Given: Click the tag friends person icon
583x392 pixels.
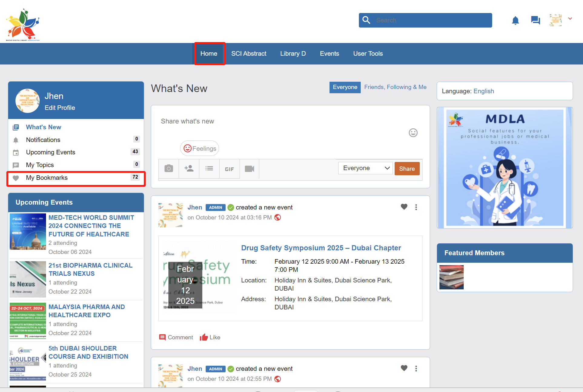Looking at the screenshot, I should click(189, 169).
